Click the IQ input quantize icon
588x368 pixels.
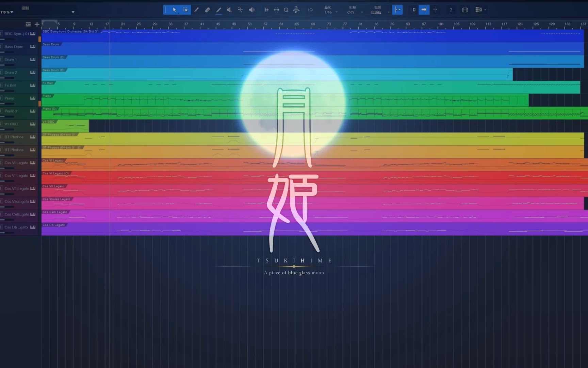click(x=310, y=10)
